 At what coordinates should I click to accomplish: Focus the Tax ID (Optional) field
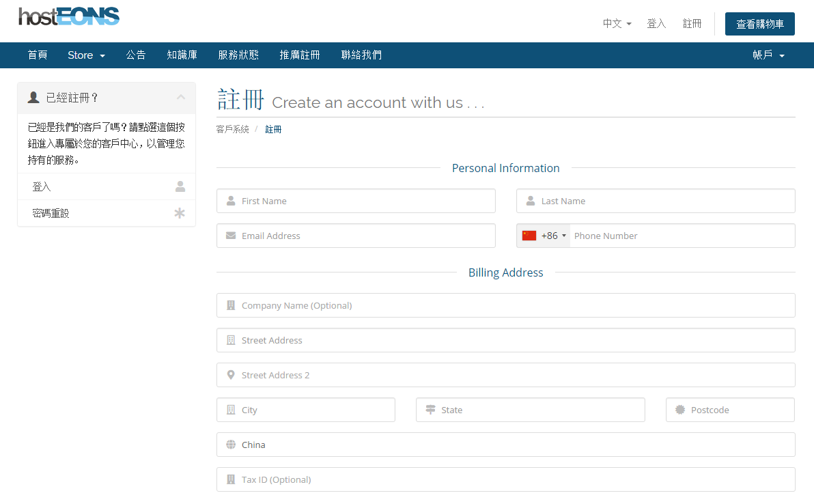[x=505, y=479]
